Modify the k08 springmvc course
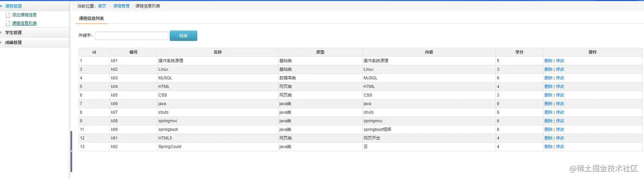 coord(560,121)
